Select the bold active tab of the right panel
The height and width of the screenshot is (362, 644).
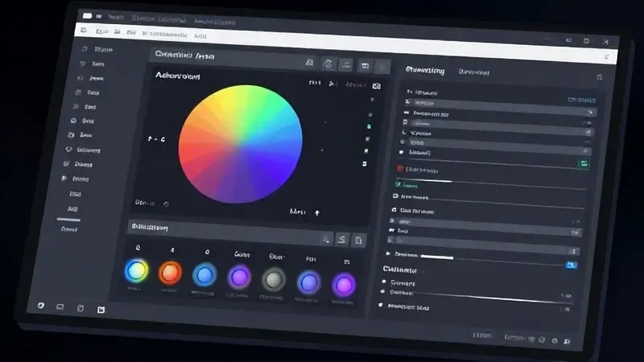point(425,70)
